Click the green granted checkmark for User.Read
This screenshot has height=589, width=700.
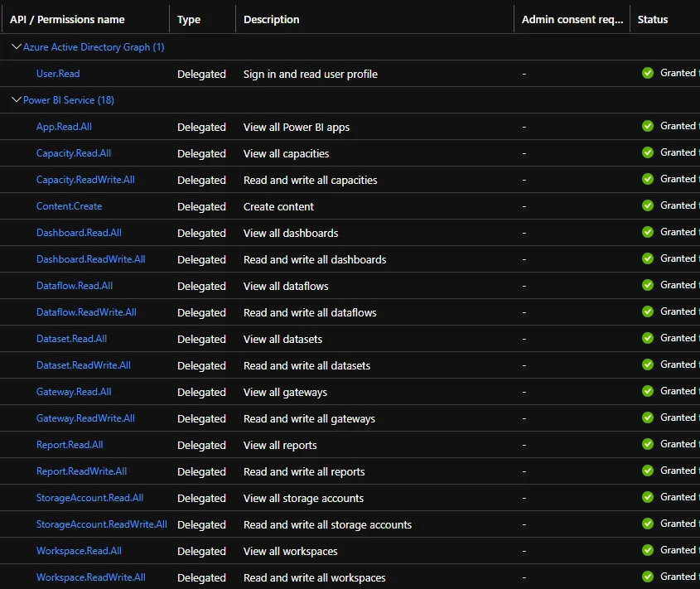click(648, 73)
